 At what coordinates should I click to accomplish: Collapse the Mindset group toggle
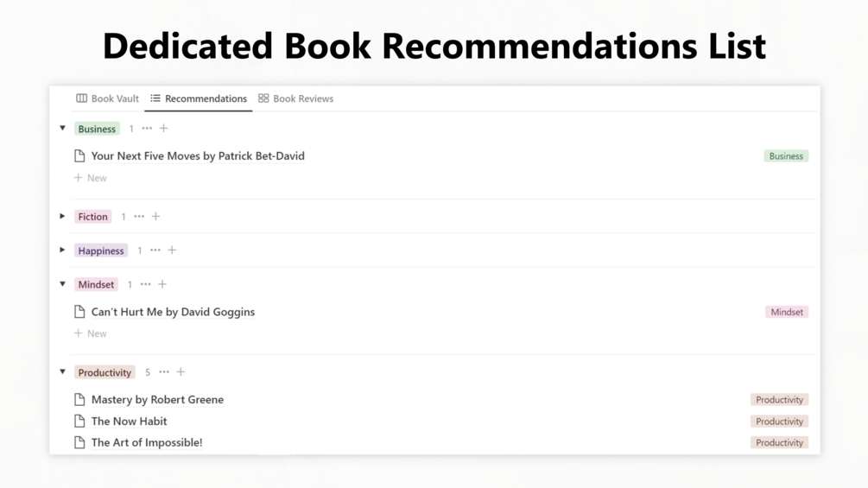pyautogui.click(x=62, y=284)
